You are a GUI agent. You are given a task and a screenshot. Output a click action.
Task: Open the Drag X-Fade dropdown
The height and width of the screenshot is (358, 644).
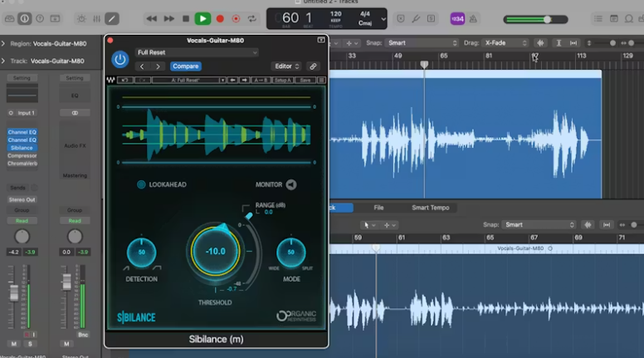coord(505,42)
